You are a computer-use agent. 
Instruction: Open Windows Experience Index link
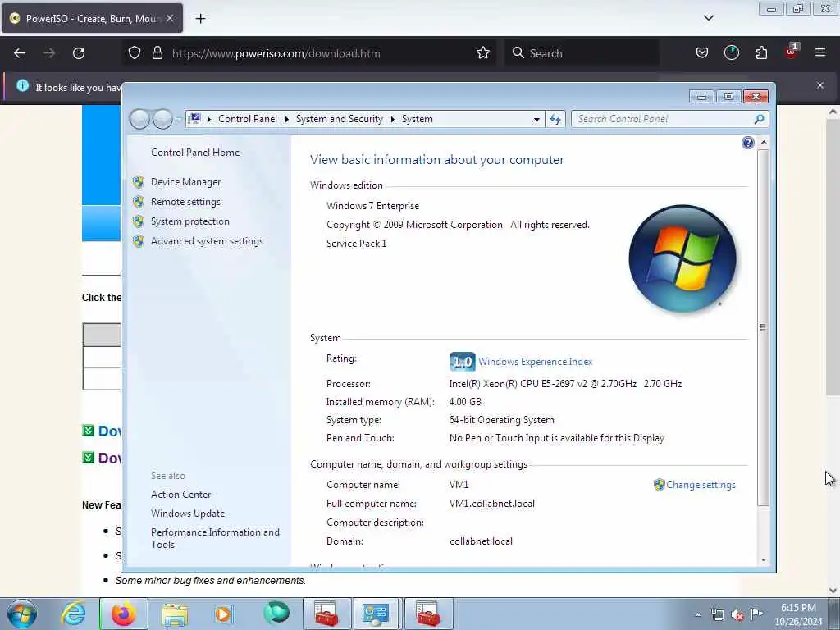pyautogui.click(x=535, y=362)
